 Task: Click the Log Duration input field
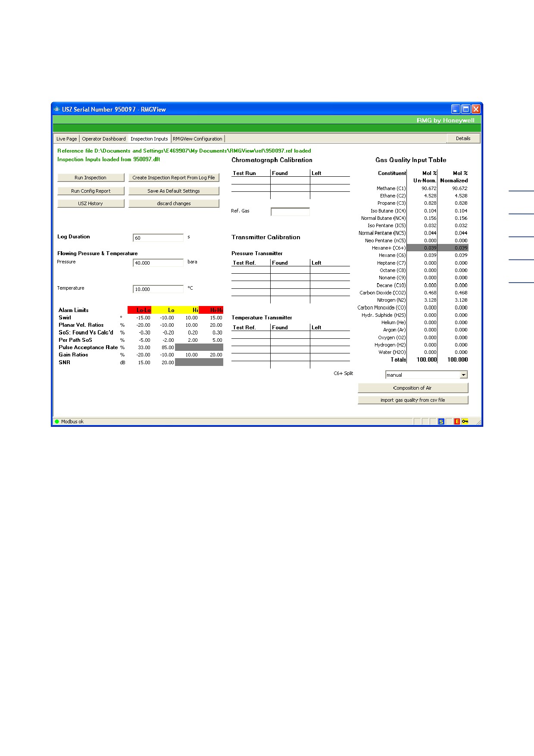[x=158, y=238]
